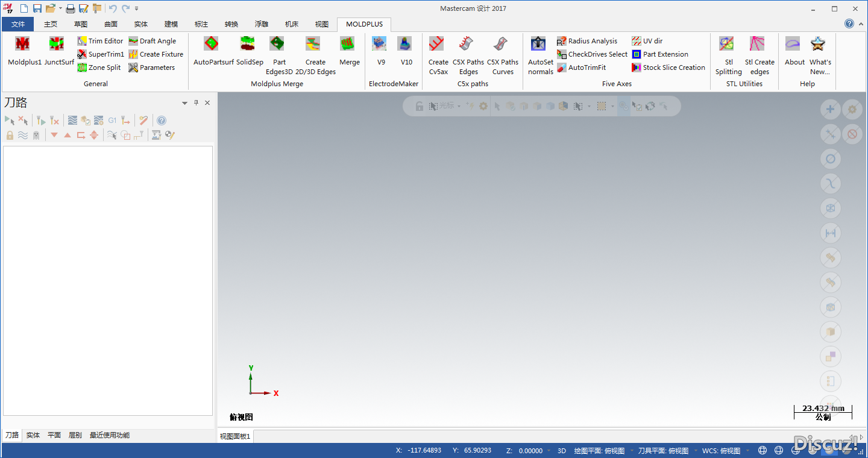Click the Undo button

coord(113,8)
